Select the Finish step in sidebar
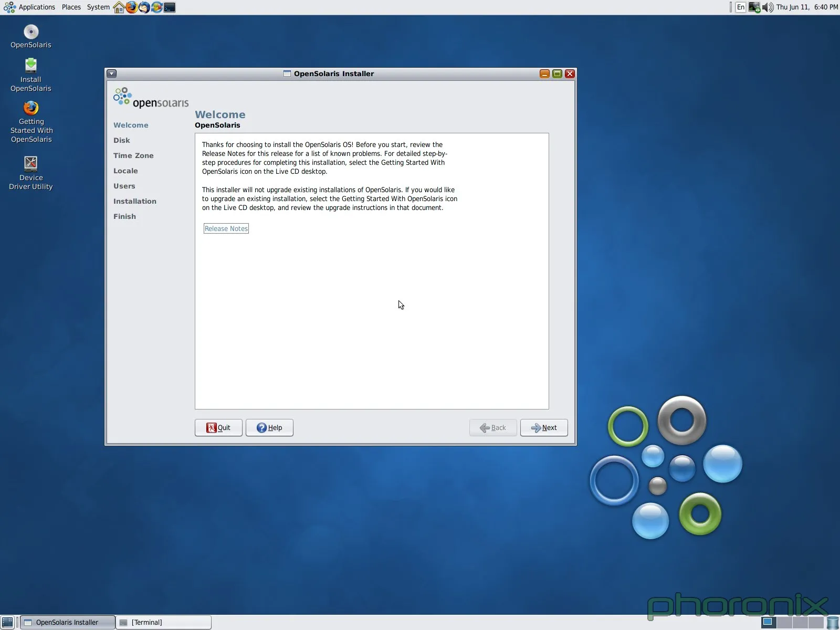840x630 pixels. point(124,216)
